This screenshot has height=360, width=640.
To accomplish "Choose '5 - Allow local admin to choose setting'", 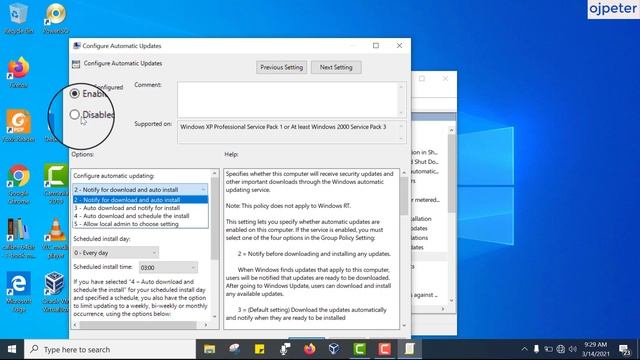I will click(x=140, y=224).
